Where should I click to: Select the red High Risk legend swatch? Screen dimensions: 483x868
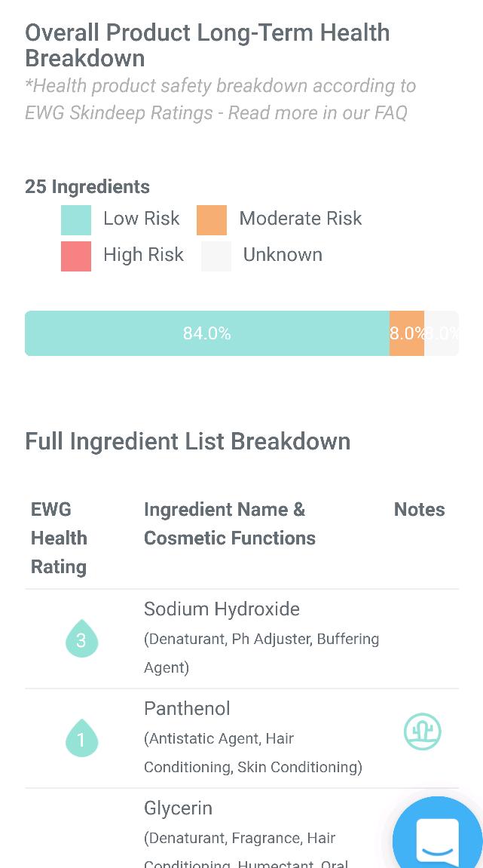coord(76,256)
